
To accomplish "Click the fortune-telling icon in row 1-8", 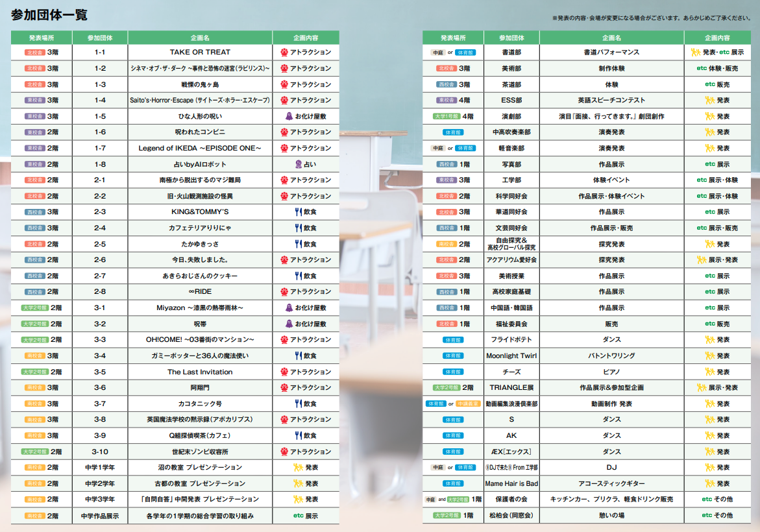I will (x=299, y=164).
